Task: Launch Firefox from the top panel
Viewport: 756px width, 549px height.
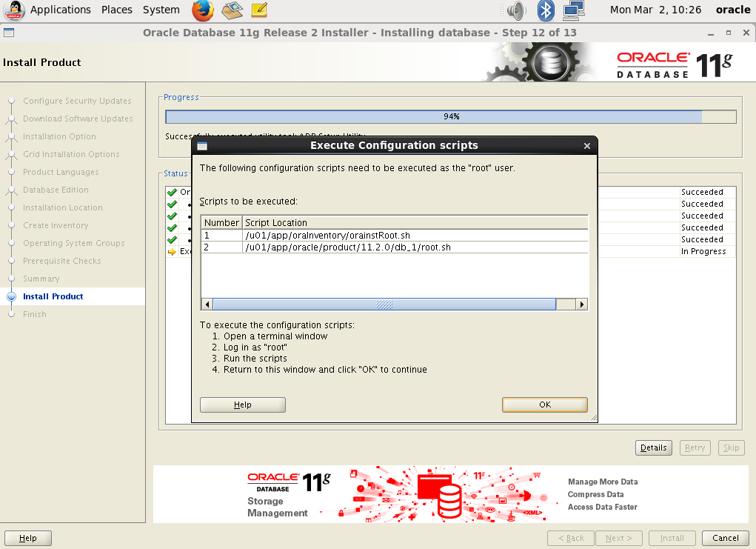Action: click(x=202, y=10)
